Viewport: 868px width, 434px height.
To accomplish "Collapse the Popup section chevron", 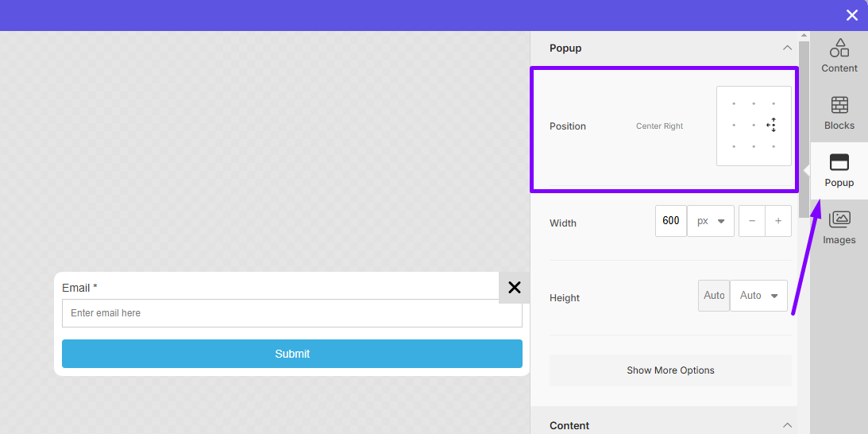I will click(x=787, y=48).
